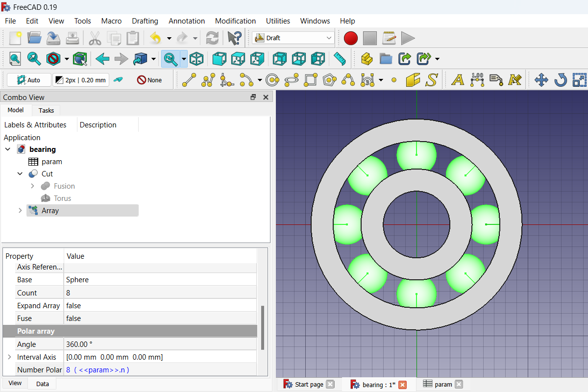This screenshot has height=392, width=588.
Task: Click the Measure distance ruler icon
Action: 340,59
